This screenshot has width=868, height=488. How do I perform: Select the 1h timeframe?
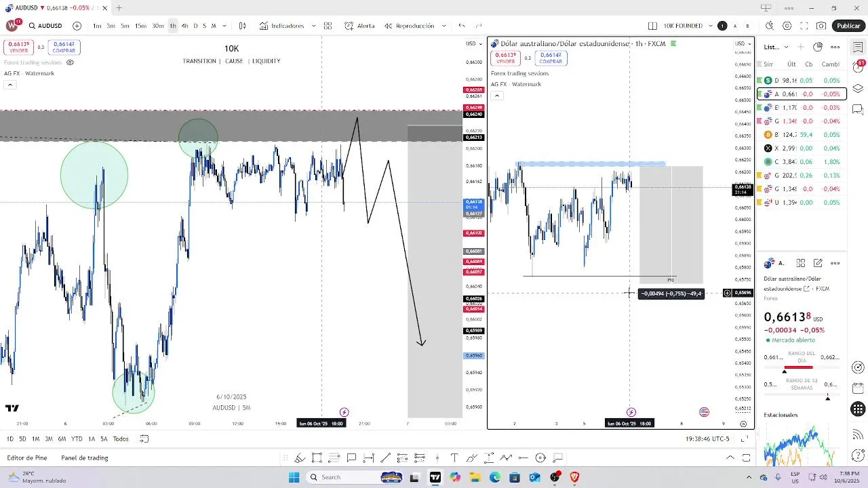tap(173, 26)
